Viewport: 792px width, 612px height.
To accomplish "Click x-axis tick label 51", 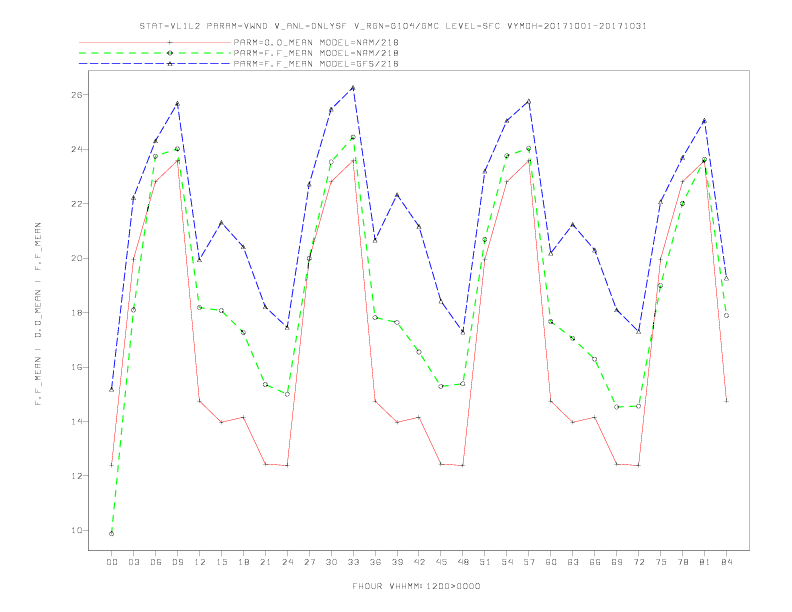I will pyautogui.click(x=485, y=562).
